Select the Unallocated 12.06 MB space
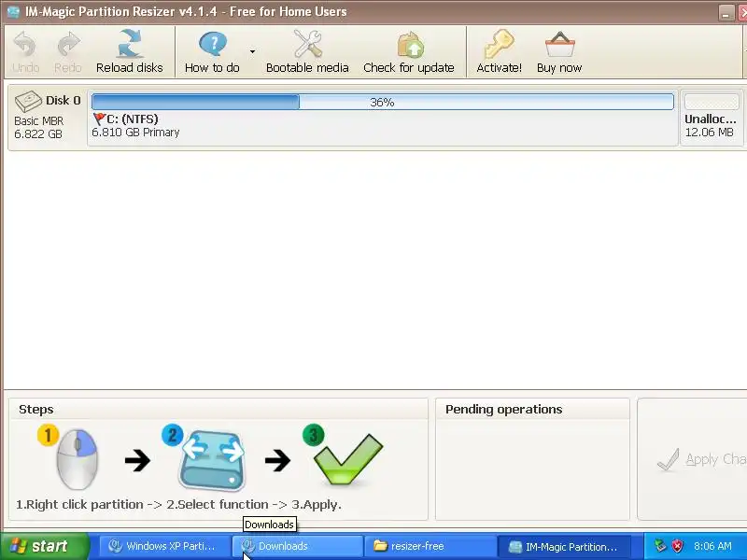The width and height of the screenshot is (747, 560). click(711, 118)
